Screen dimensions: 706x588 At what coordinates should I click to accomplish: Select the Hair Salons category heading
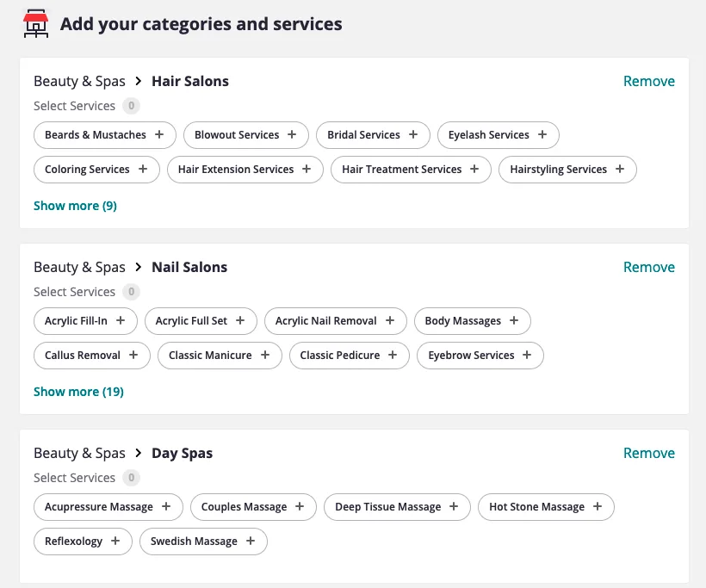(x=190, y=81)
